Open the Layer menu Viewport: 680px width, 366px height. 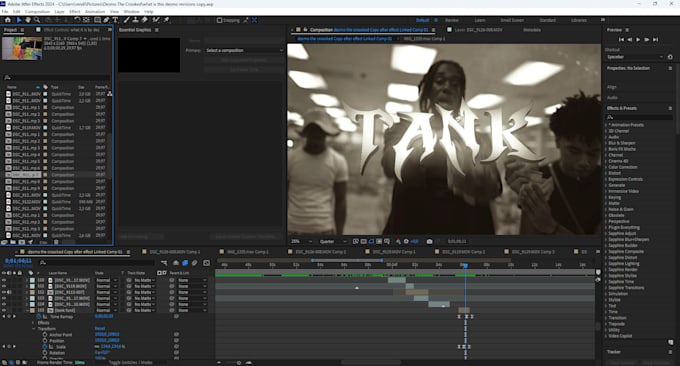click(59, 12)
